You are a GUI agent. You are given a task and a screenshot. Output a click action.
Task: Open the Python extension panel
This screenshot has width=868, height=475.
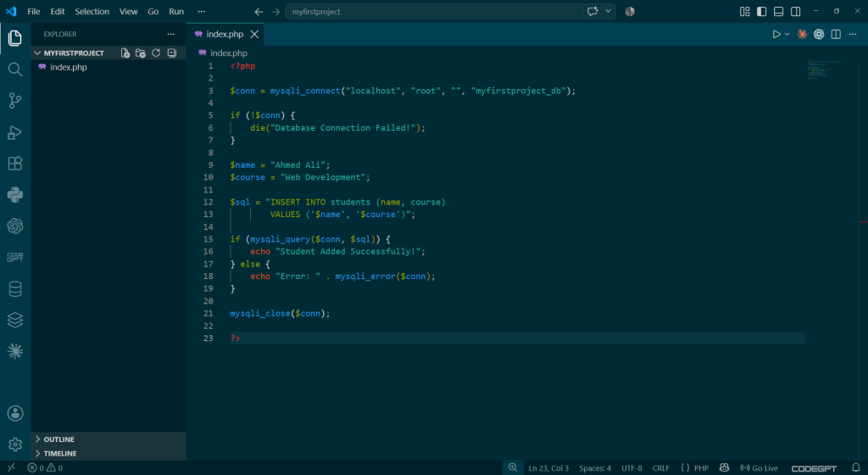tap(15, 194)
